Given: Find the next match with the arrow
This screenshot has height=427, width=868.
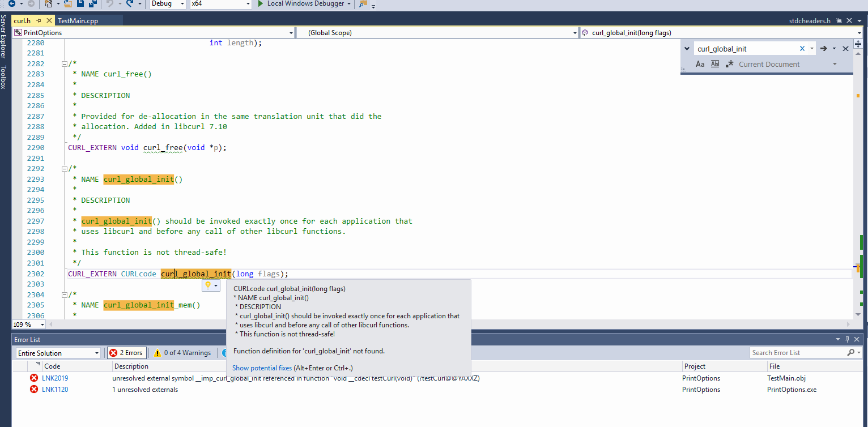Looking at the screenshot, I should [x=824, y=49].
